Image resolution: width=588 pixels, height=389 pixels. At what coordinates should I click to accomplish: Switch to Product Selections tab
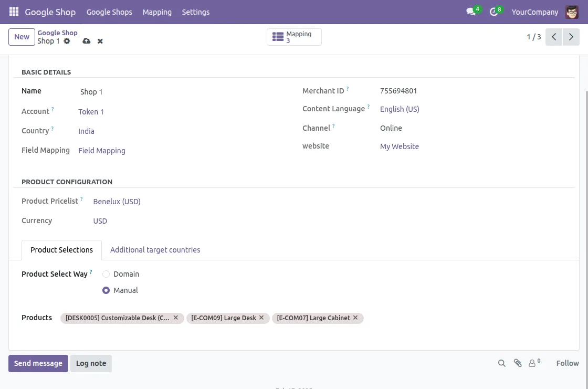(x=61, y=250)
